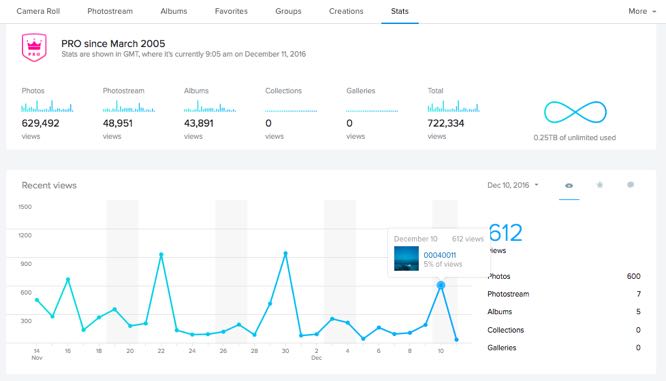Click the Total sparkline chart
The width and height of the screenshot is (666, 381).
[454, 106]
